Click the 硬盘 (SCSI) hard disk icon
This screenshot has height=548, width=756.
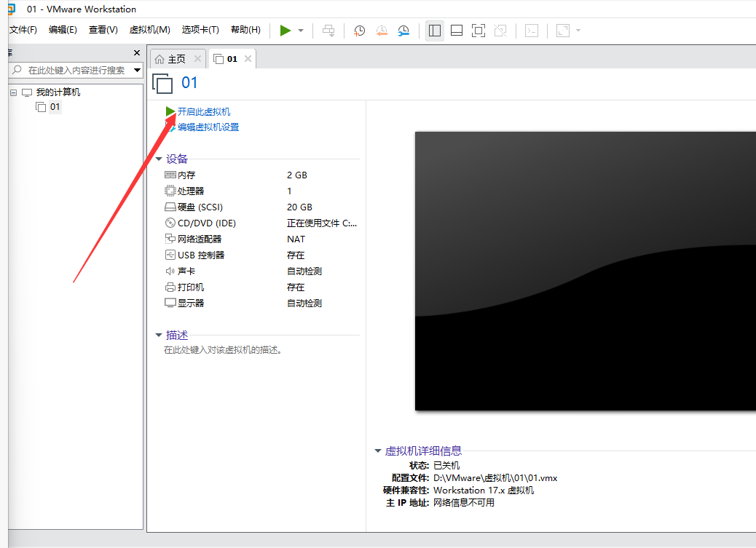click(170, 207)
